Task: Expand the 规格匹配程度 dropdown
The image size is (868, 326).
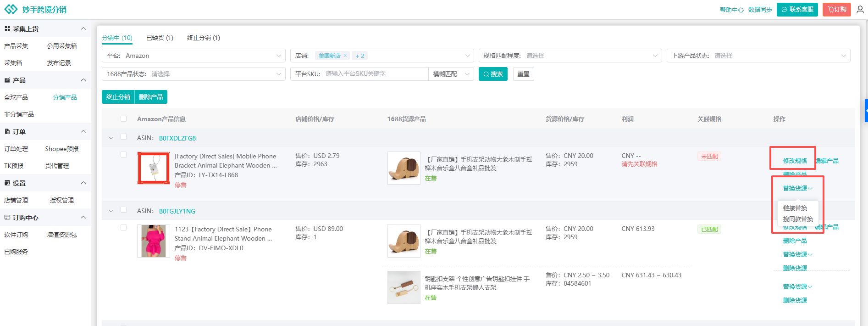Action: coord(570,56)
